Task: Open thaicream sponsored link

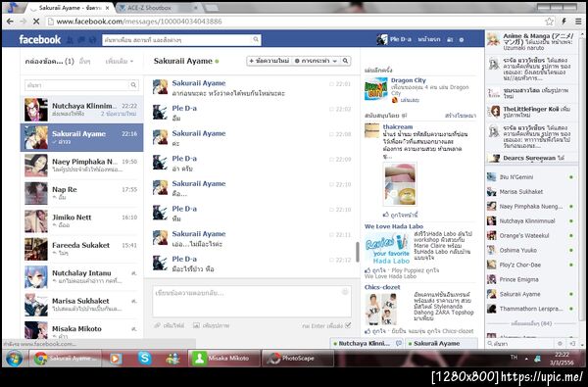Action: (398, 126)
